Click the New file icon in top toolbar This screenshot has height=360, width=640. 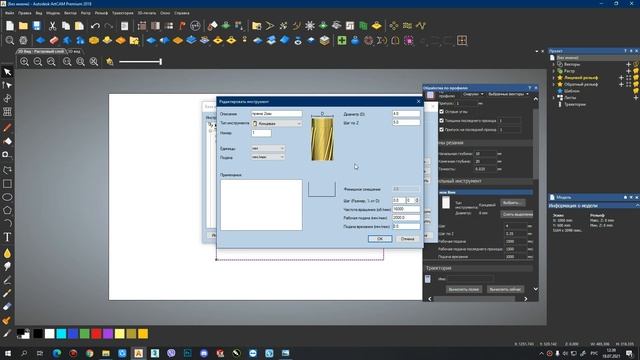click(10, 26)
